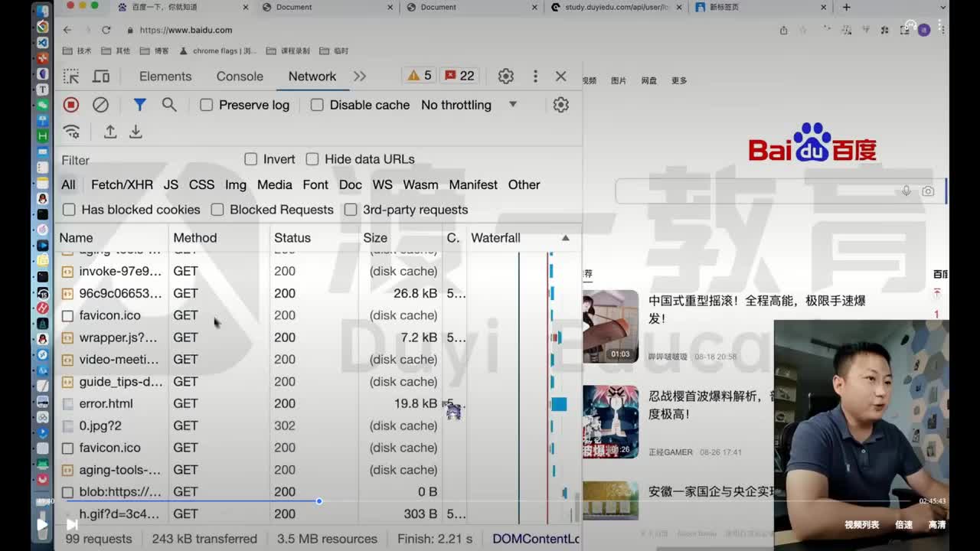980x551 pixels.
Task: Open the 课程录制 bookmarks folder
Action: point(288,51)
